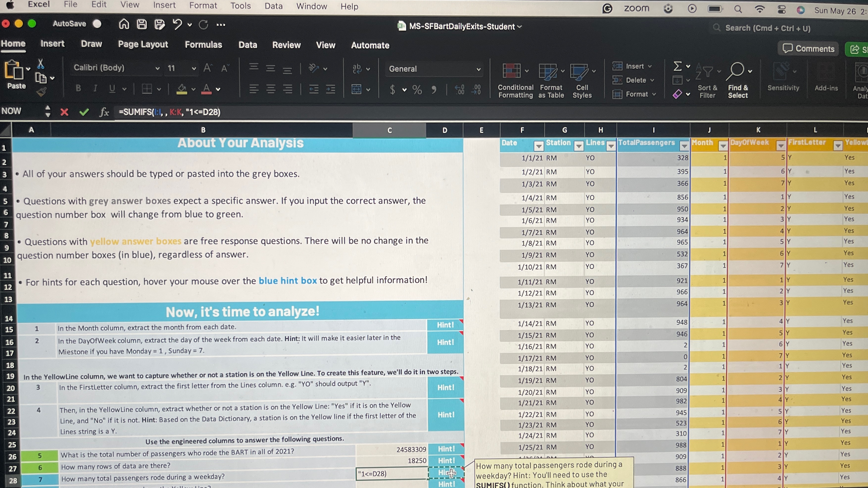Open the Station column filter dropdown
This screenshot has height=488, width=868.
click(579, 146)
